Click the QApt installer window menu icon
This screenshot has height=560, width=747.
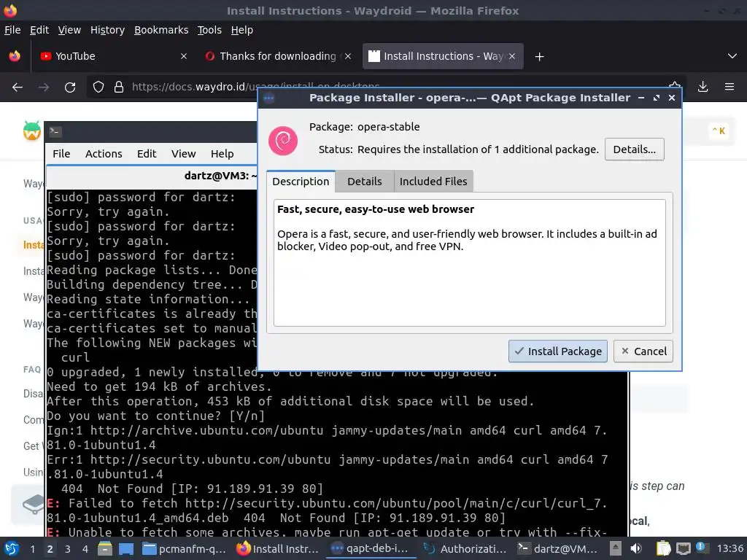(x=268, y=98)
